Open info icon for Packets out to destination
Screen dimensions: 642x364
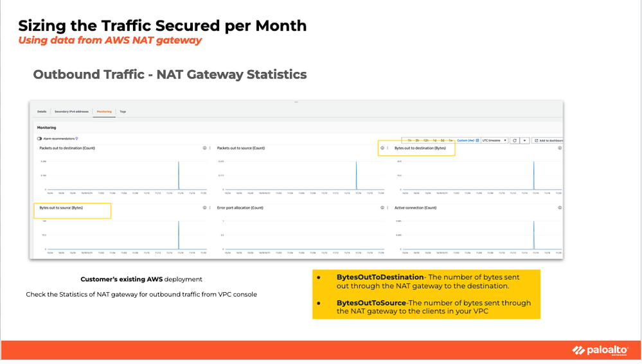[x=204, y=148]
